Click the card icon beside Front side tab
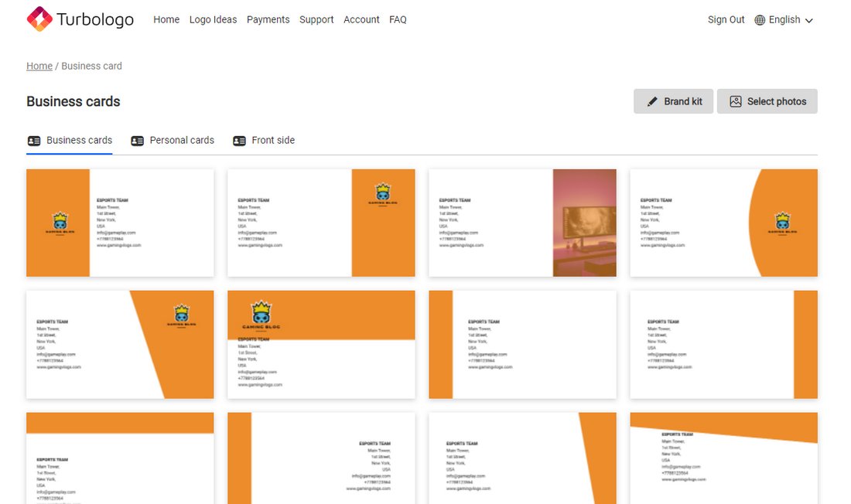The width and height of the screenshot is (851, 504). (239, 141)
